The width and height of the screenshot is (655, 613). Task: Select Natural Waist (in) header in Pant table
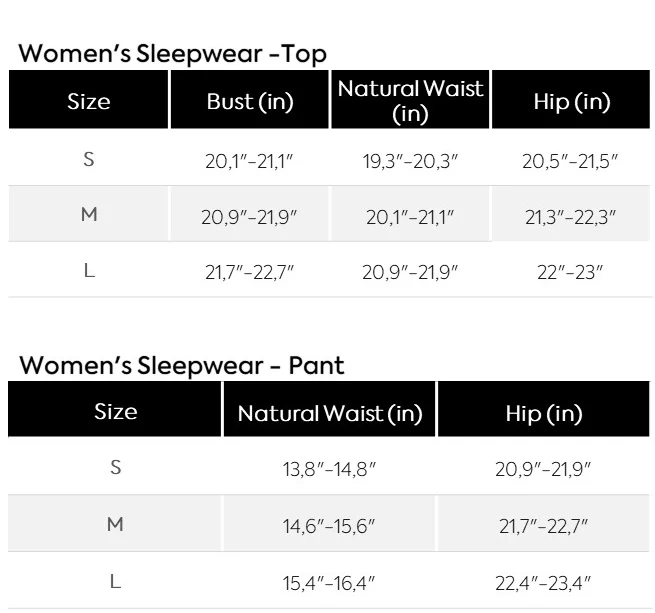[x=330, y=413]
